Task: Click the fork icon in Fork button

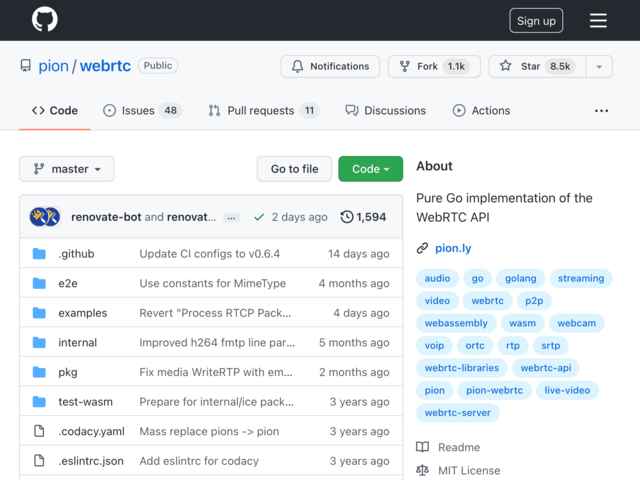Action: click(x=404, y=66)
